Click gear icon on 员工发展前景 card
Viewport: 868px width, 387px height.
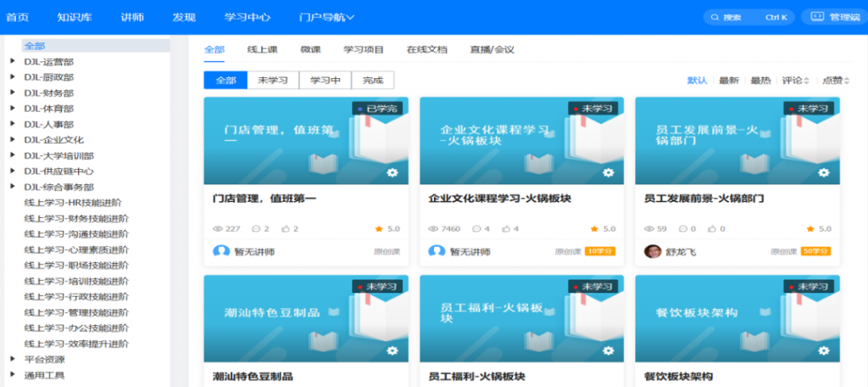[x=823, y=172]
